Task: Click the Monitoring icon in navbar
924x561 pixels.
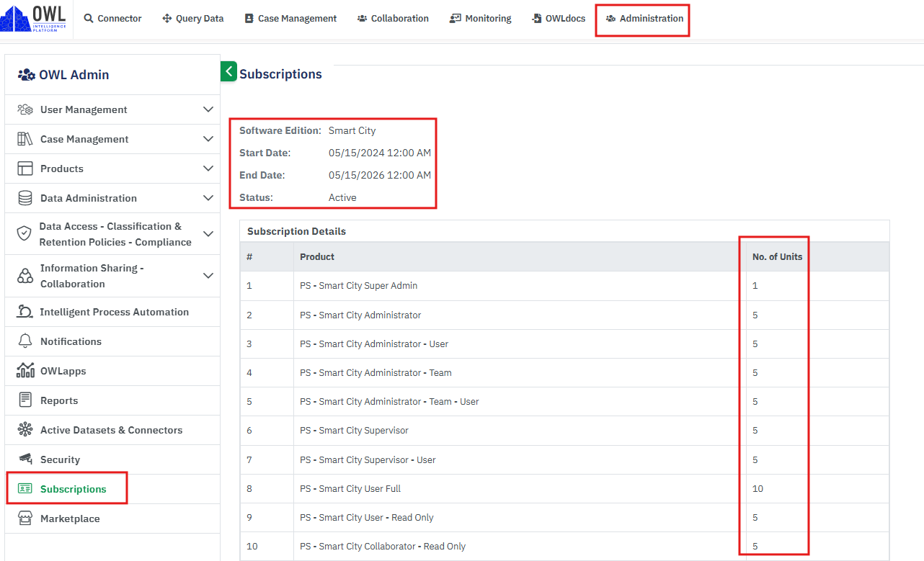Action: [x=456, y=19]
